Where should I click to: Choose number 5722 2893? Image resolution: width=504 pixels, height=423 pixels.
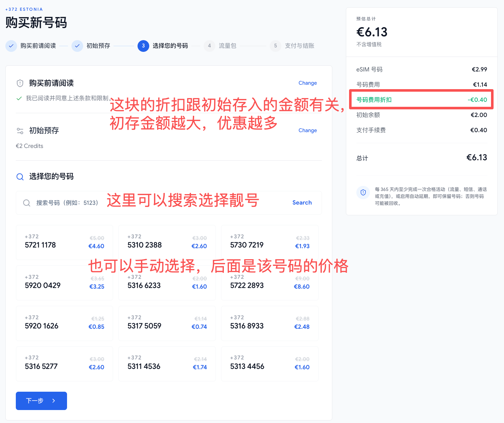pyautogui.click(x=270, y=283)
